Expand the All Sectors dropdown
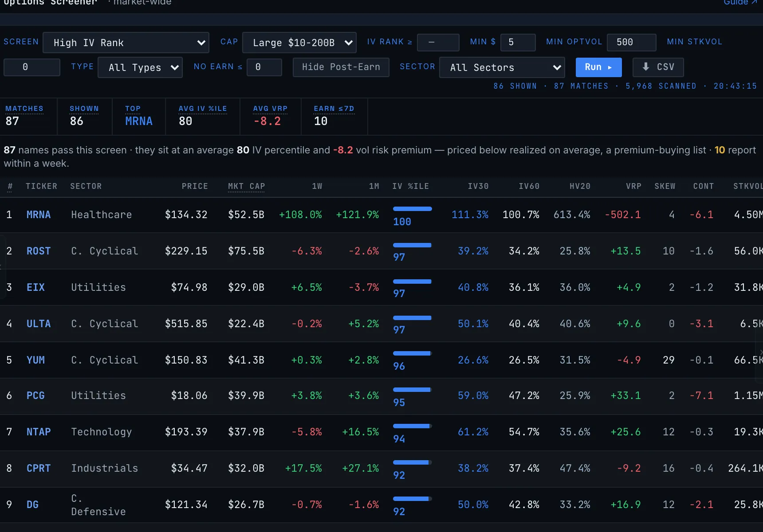Screen dimensions: 763x532 click(502, 67)
